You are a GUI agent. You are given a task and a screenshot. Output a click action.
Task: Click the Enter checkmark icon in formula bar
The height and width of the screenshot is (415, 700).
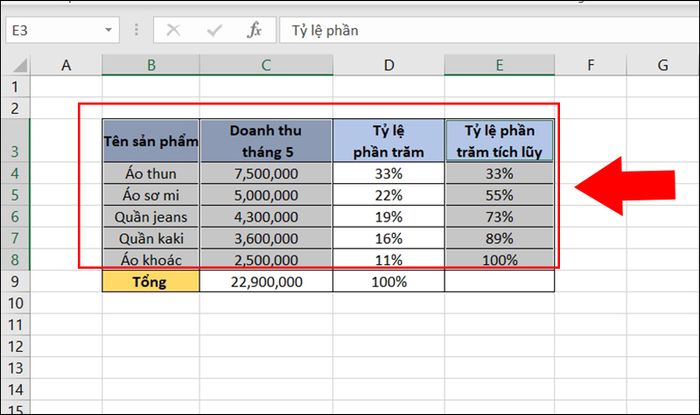click(214, 30)
